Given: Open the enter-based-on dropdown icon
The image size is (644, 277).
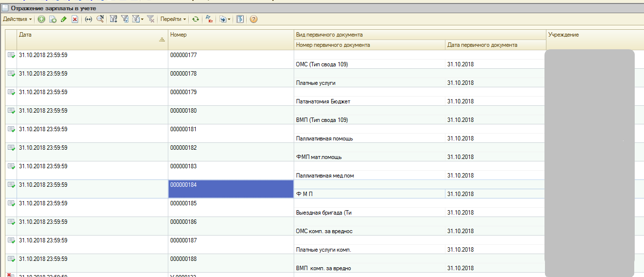Looking at the screenshot, I should click(x=224, y=19).
